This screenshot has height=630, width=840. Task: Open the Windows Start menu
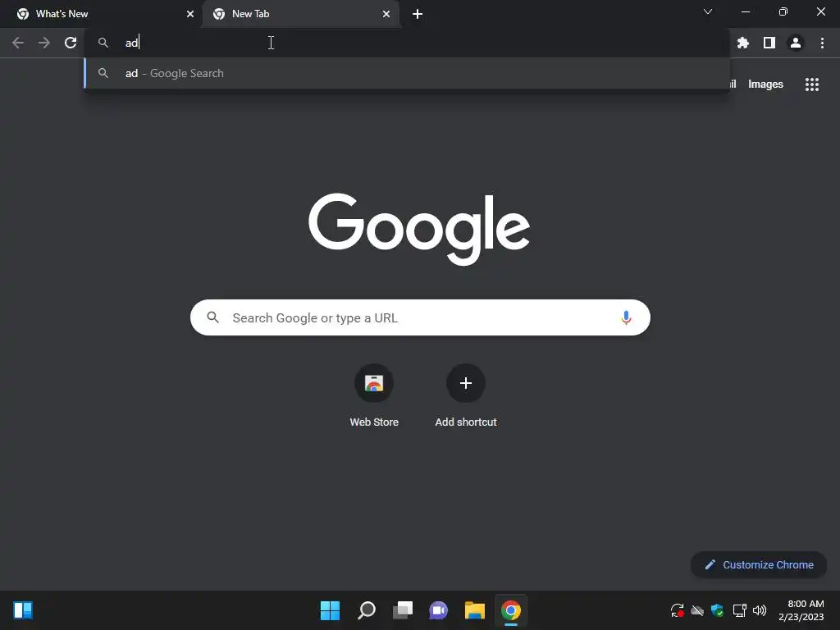coord(330,610)
